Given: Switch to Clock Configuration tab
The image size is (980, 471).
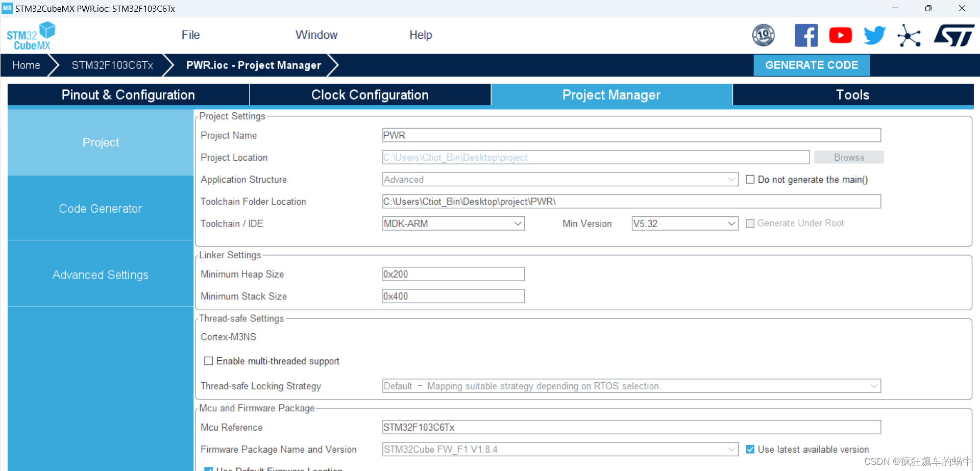Looking at the screenshot, I should pos(370,95).
